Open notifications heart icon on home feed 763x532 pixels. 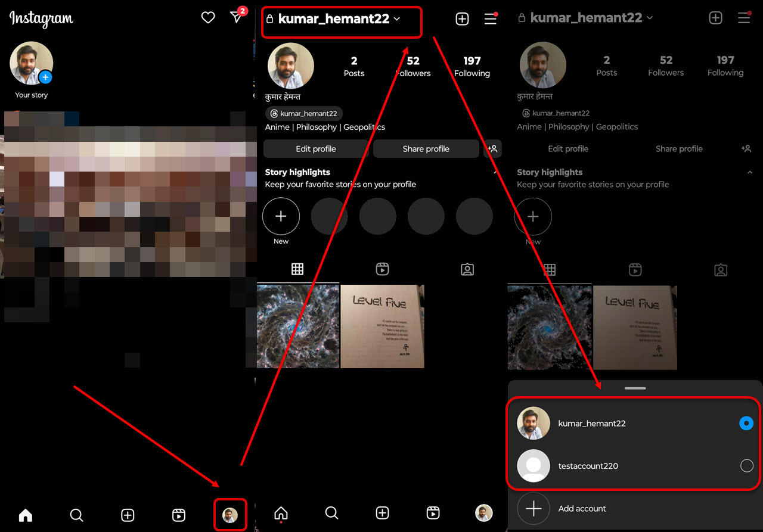click(x=208, y=18)
